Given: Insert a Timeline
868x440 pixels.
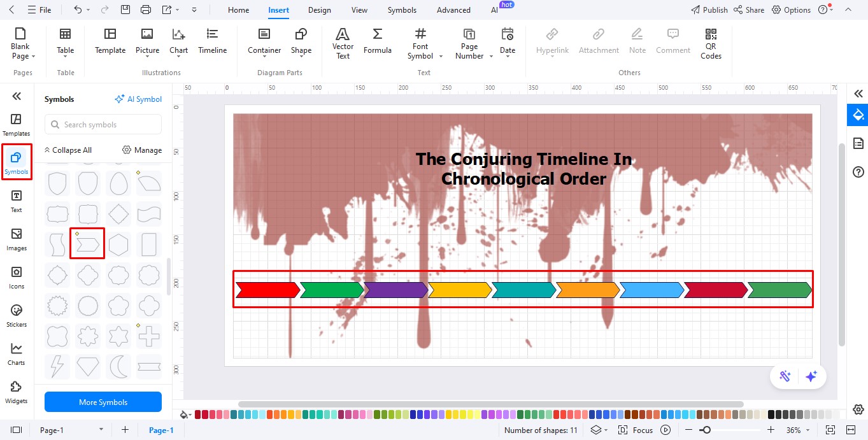Looking at the screenshot, I should (x=212, y=41).
